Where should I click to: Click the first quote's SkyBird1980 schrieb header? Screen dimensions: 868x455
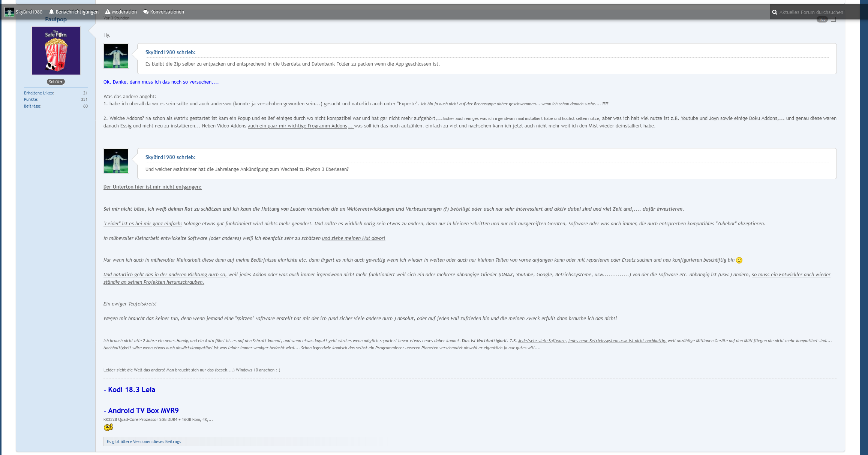pyautogui.click(x=170, y=52)
